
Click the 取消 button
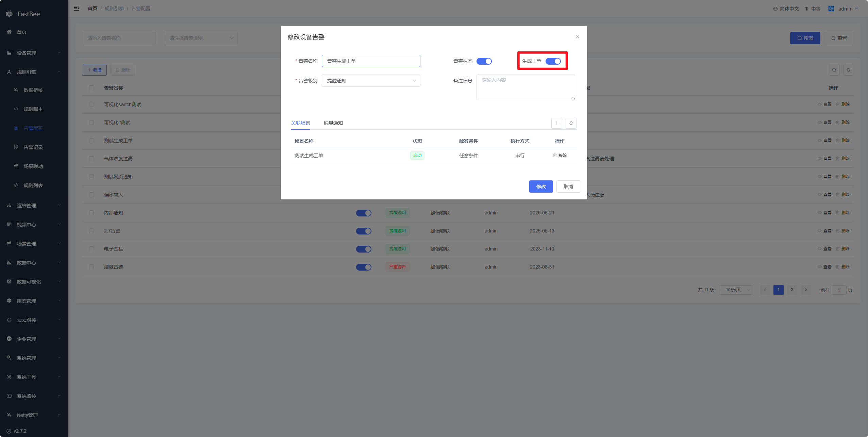(x=568, y=187)
